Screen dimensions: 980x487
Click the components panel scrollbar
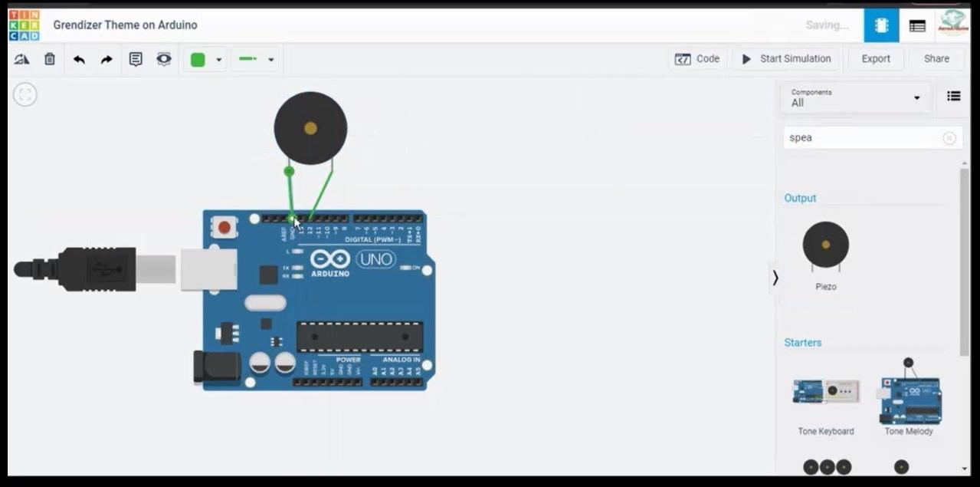(964, 261)
